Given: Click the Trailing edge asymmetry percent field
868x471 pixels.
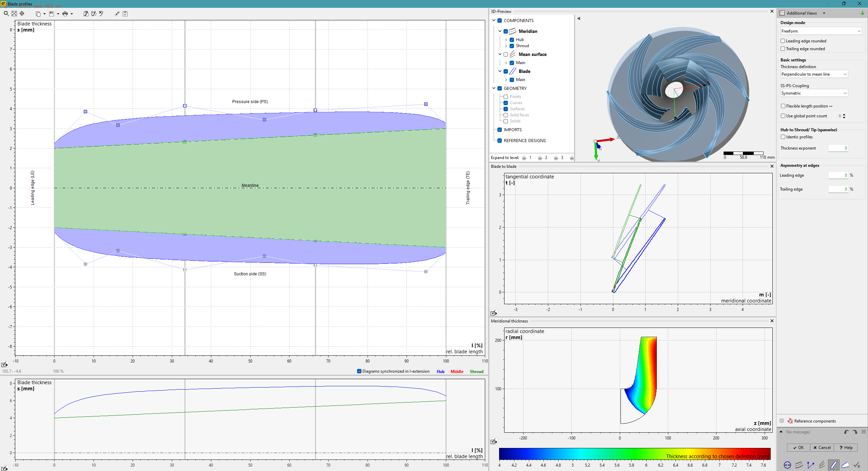Looking at the screenshot, I should (x=838, y=189).
